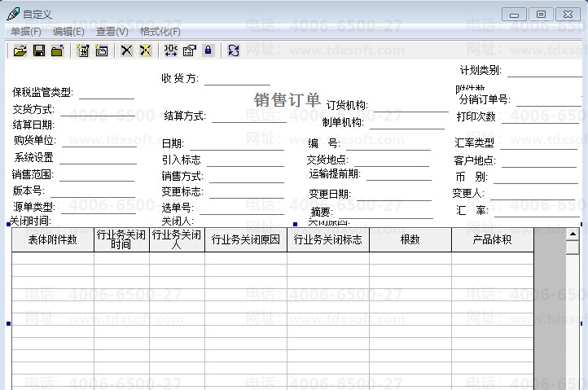588x390 pixels.
Task: Select the 行业务关闭人 column header
Action: coord(177,239)
